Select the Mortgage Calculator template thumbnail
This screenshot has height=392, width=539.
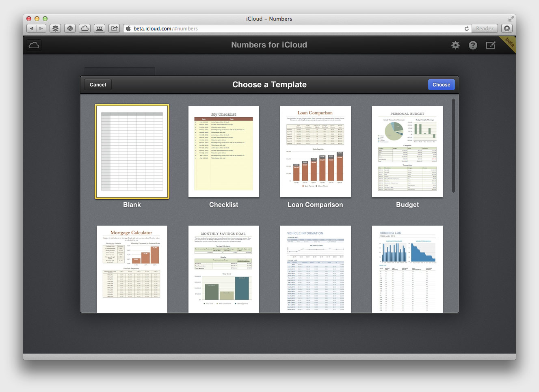point(132,269)
